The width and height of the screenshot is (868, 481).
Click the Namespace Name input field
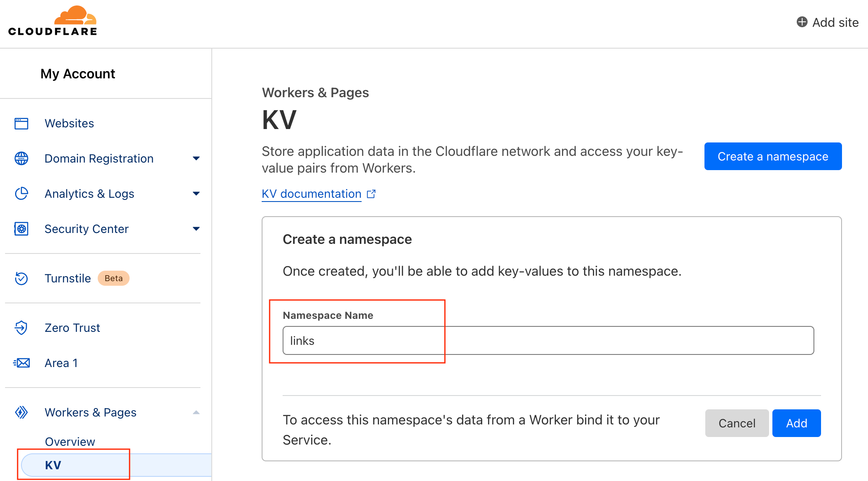click(x=548, y=341)
